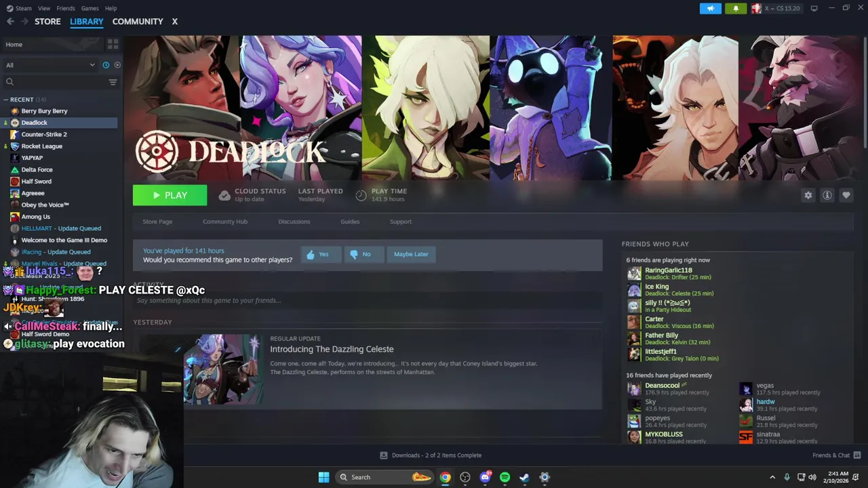This screenshot has width=868, height=488.
Task: Select HELLMART update queued entry
Action: pyautogui.click(x=60, y=228)
